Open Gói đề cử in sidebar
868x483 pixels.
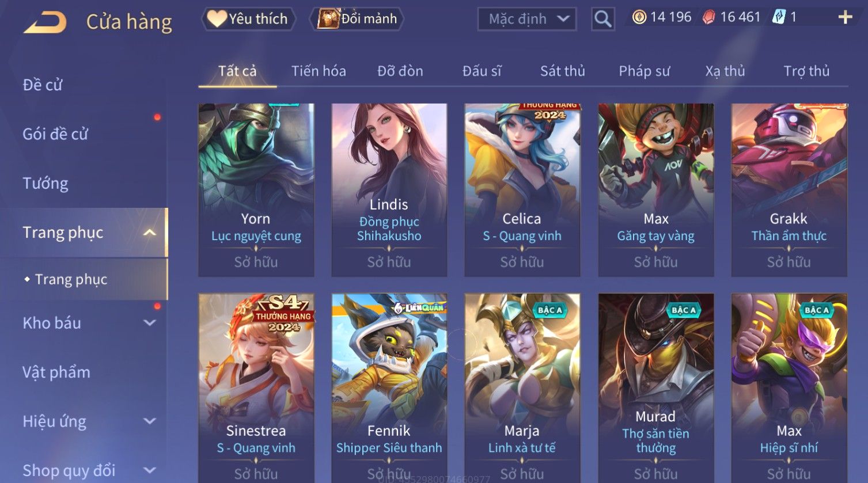click(55, 134)
